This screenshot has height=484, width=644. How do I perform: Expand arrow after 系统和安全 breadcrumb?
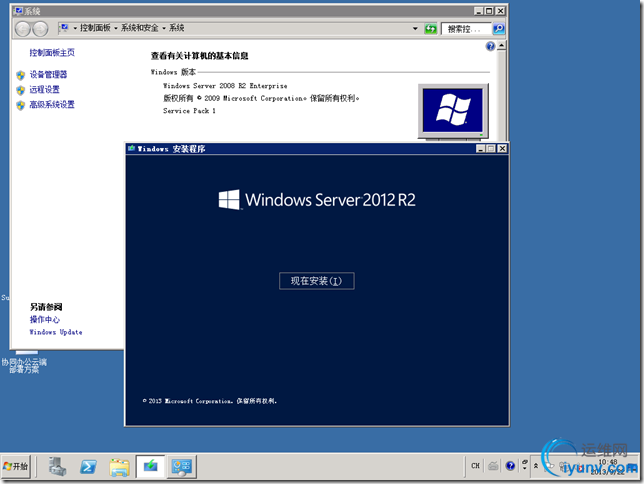coord(164,28)
